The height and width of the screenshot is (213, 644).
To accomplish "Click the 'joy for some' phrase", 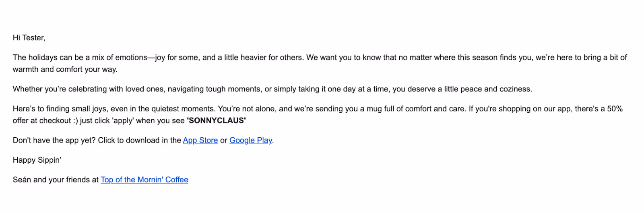I will click(x=177, y=58).
